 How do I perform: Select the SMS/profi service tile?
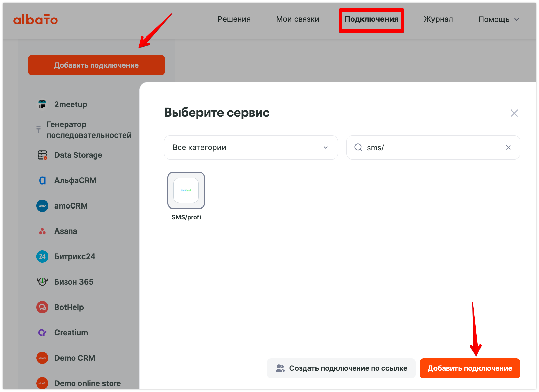click(x=186, y=190)
